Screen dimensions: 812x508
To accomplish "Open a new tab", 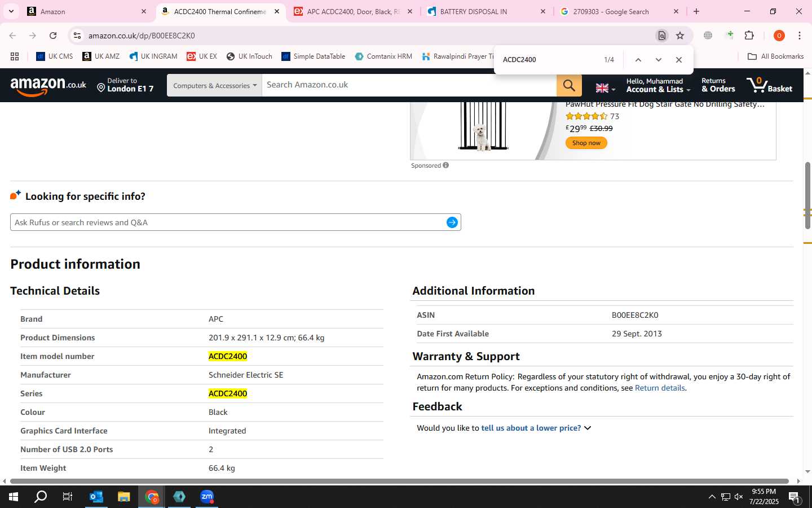I will coord(696,11).
